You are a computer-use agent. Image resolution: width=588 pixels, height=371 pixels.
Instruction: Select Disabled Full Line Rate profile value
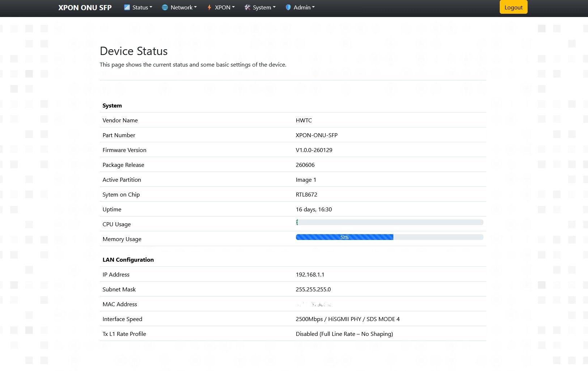coord(344,334)
